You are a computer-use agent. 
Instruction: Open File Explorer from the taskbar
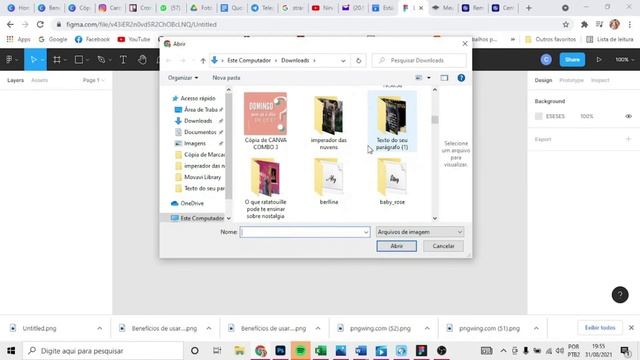tap(239, 351)
